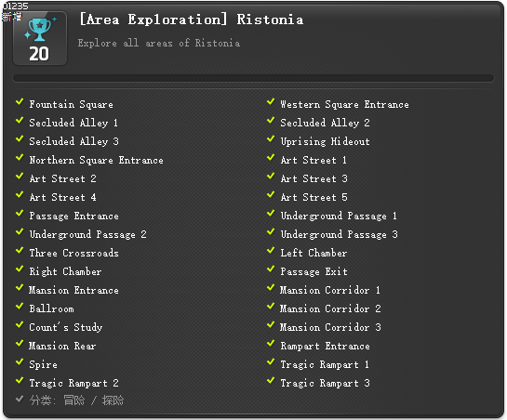Click the checkmark beside Fountain Square
507x420 pixels.
coord(20,102)
